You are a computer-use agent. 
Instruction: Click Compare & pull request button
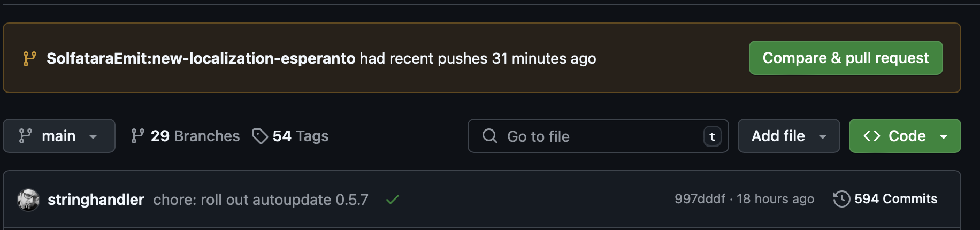[846, 58]
